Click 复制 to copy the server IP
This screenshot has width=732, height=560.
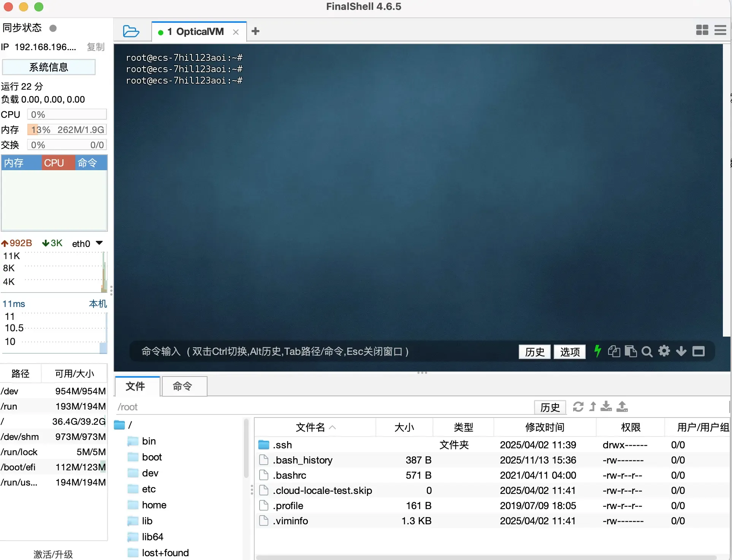point(95,47)
